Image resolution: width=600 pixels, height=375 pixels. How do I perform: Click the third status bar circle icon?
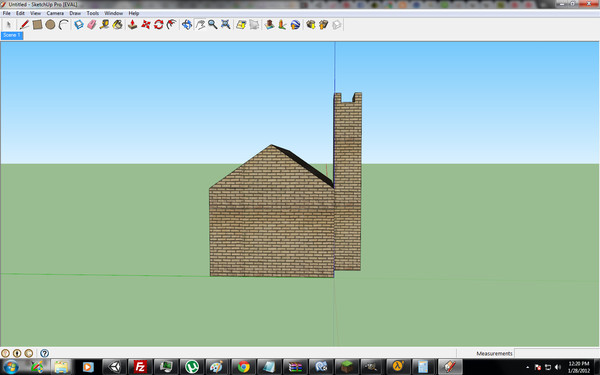[x=29, y=353]
